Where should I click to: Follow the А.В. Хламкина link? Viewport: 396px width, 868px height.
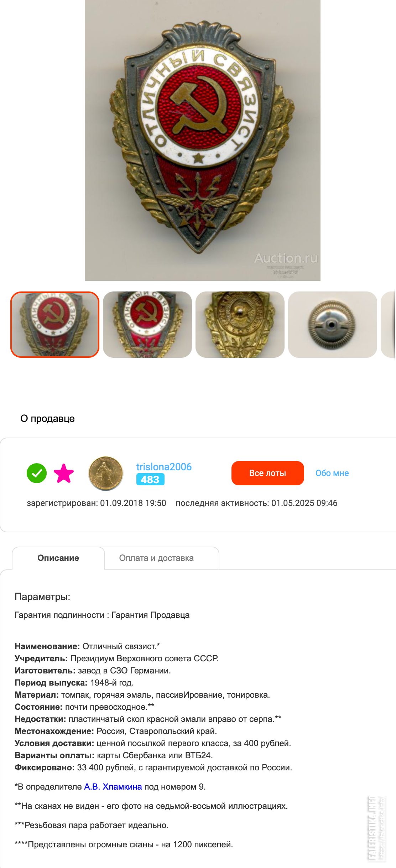tap(113, 787)
